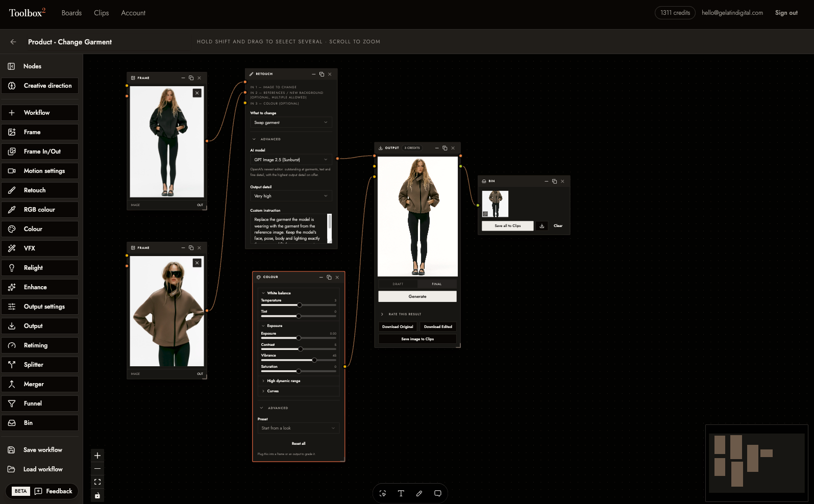Click Save image to Clips
Screen dimensions: 814x504
(417, 339)
